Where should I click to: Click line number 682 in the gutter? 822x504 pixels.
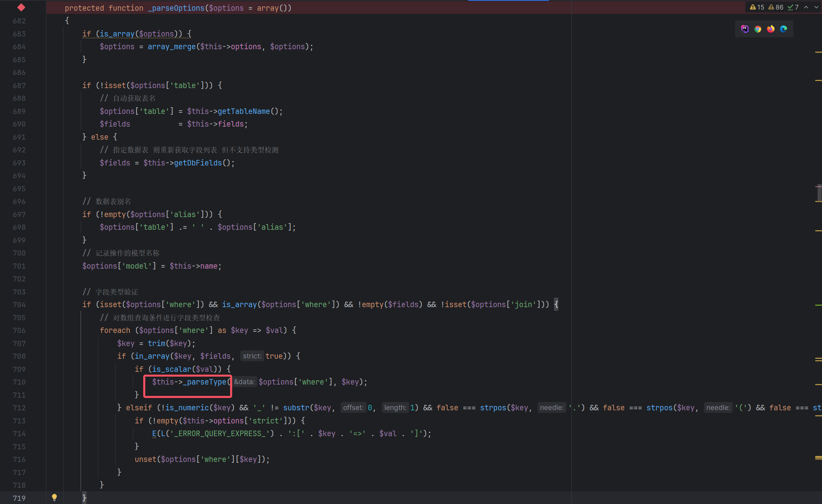point(19,21)
